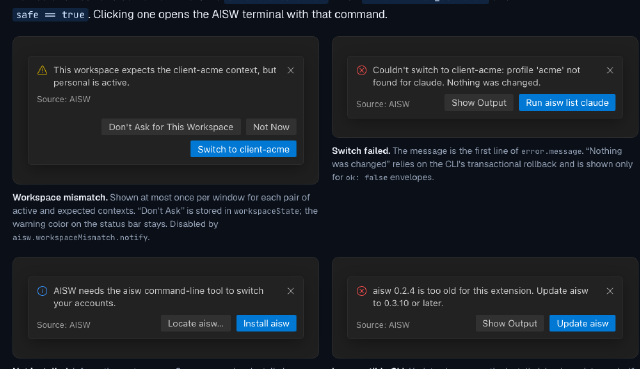Dismiss the "AISW needs the aisw" notification
The width and height of the screenshot is (640, 369).
(x=291, y=291)
